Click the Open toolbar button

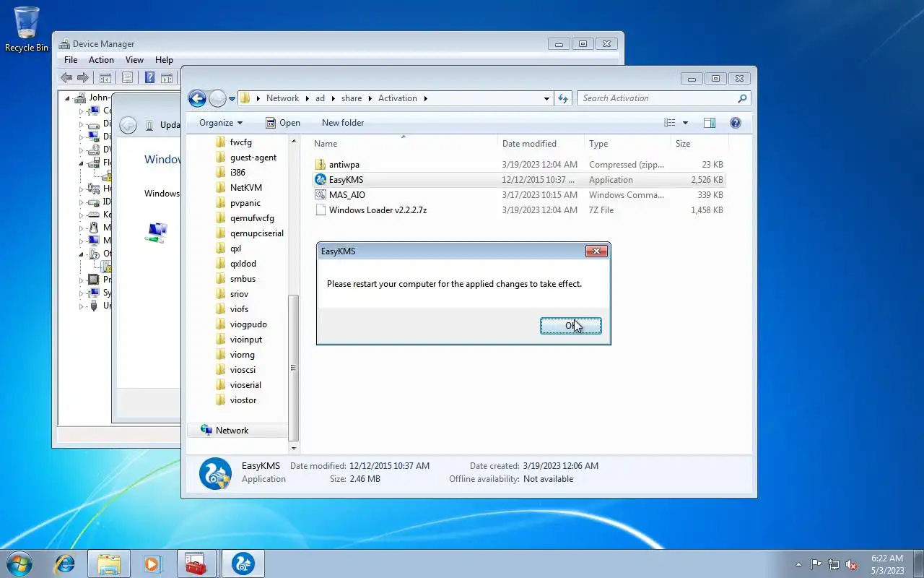tap(282, 123)
